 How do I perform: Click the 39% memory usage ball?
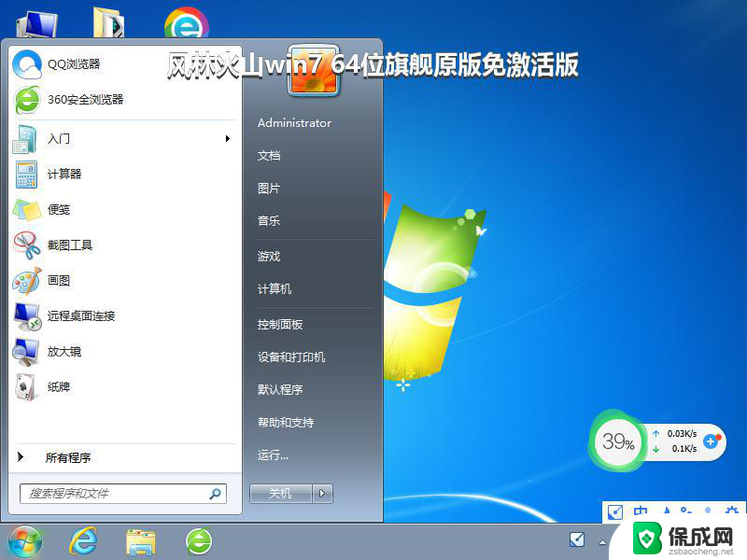tap(618, 441)
